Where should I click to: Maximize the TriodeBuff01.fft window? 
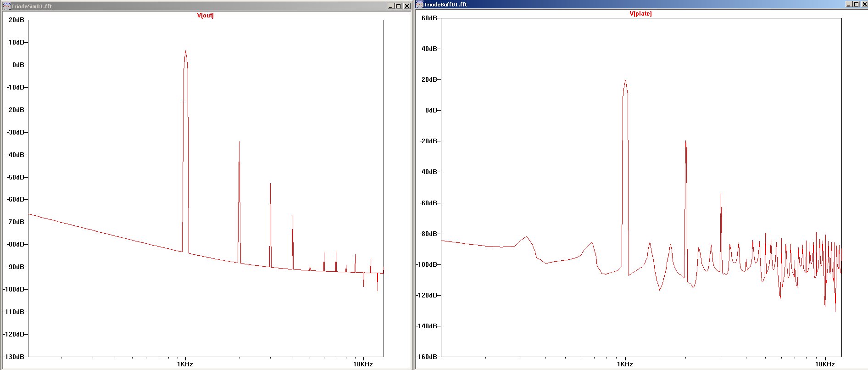click(x=857, y=4)
